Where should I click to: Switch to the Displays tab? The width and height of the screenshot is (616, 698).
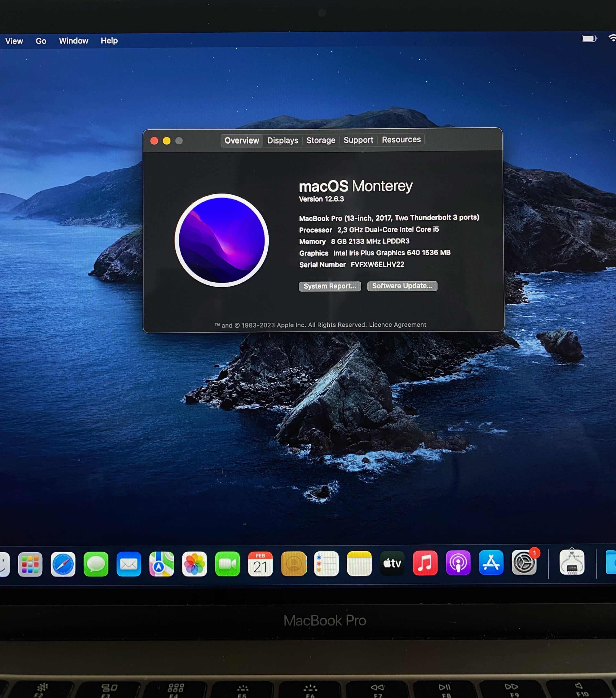click(x=283, y=140)
